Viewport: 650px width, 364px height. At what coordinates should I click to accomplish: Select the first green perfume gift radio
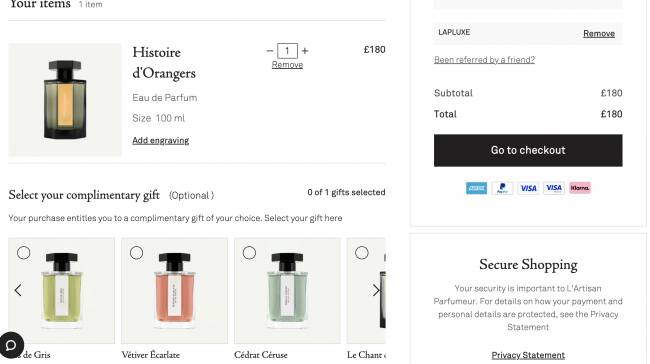(24, 252)
